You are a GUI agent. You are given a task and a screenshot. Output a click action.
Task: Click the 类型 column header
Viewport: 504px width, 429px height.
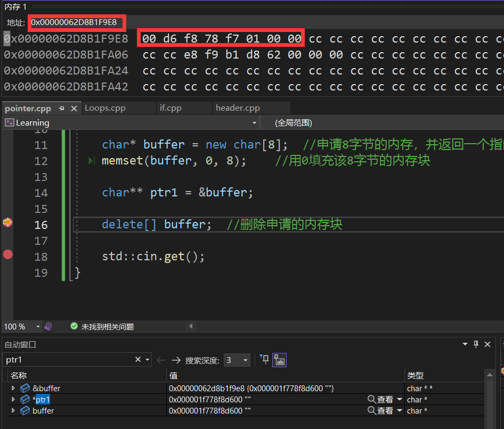pos(415,375)
